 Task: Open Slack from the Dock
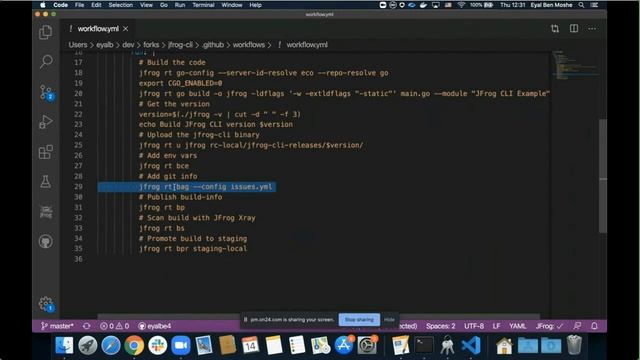pos(158,345)
